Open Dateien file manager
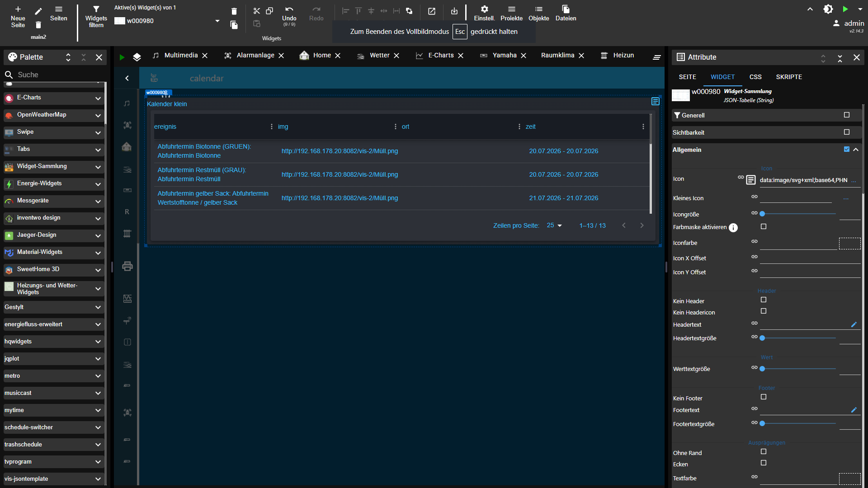This screenshot has height=488, width=868. pyautogui.click(x=566, y=14)
